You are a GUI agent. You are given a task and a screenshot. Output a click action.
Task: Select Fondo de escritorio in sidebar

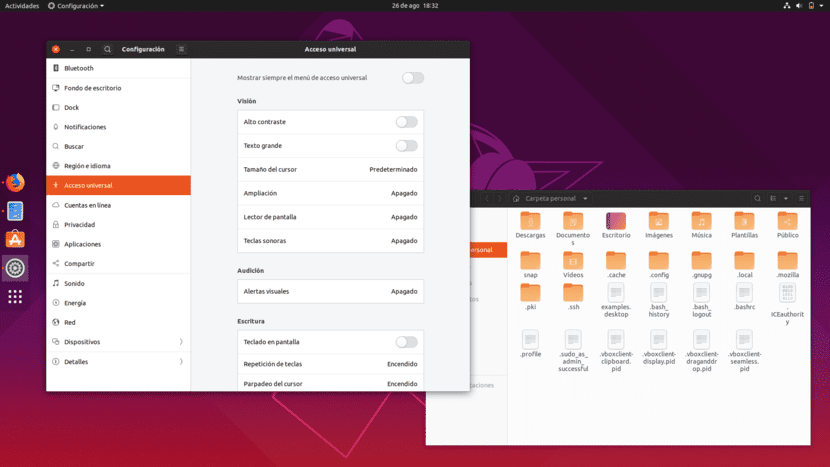118,88
